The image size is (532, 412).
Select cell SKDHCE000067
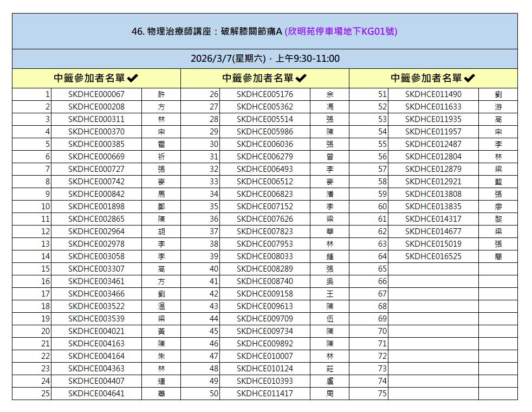coord(96,94)
